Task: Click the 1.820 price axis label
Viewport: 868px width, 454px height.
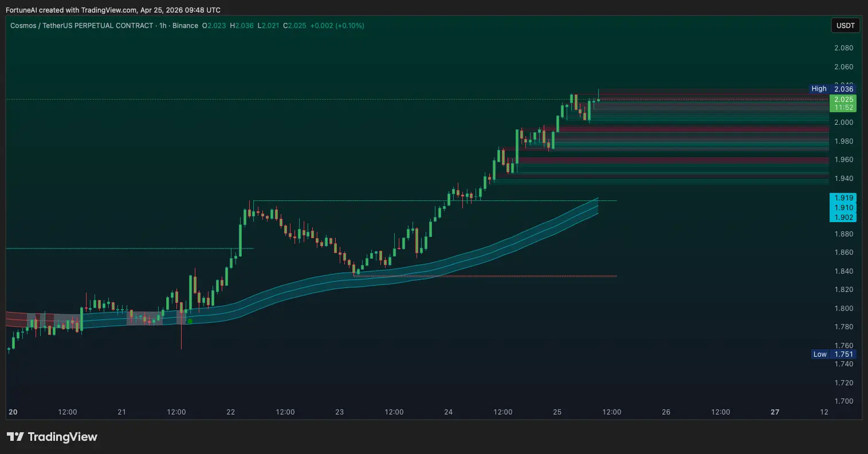Action: click(844, 289)
